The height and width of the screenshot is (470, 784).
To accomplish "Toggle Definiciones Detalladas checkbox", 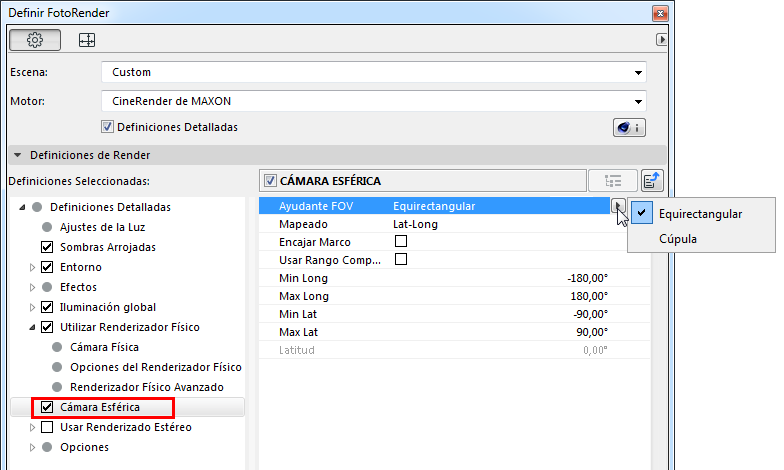I will click(107, 127).
